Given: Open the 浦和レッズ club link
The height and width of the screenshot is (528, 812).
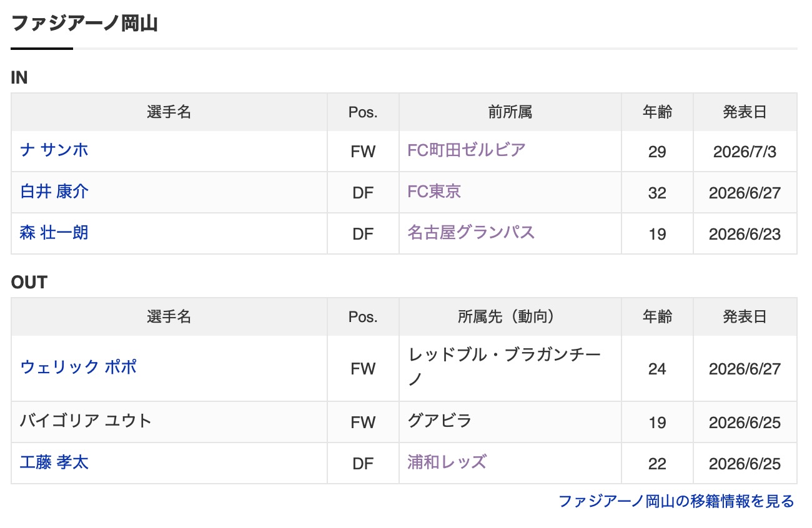Looking at the screenshot, I should pos(447,462).
